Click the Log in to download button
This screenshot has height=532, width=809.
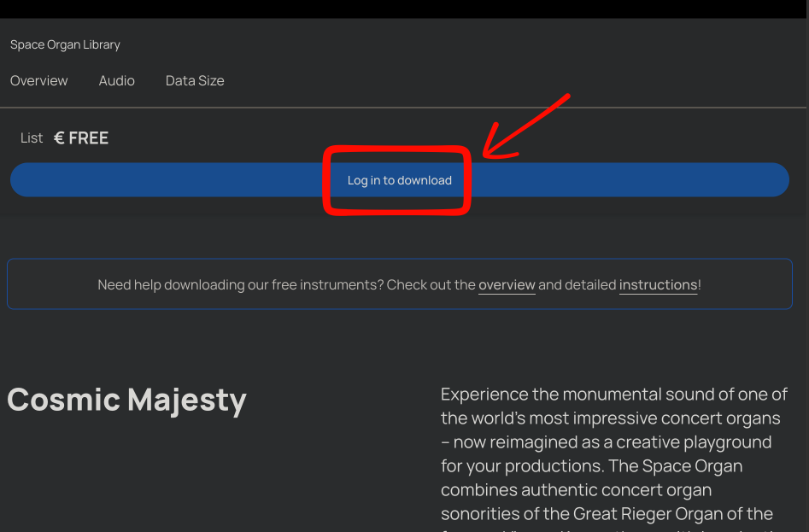coord(399,180)
